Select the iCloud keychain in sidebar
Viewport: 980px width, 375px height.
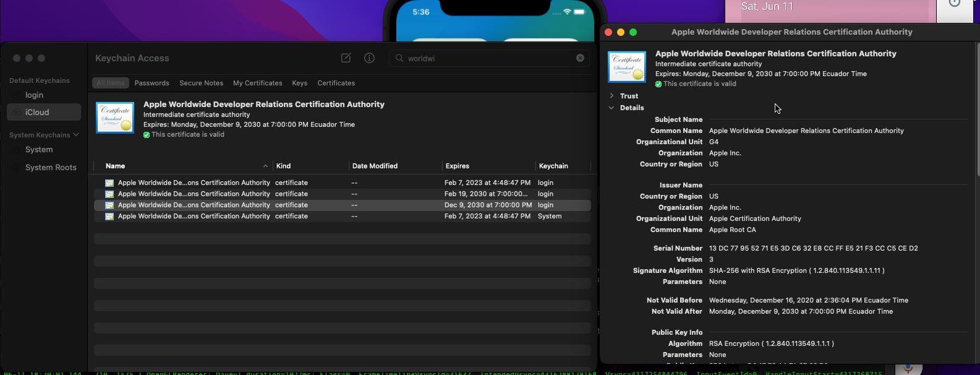pyautogui.click(x=44, y=112)
